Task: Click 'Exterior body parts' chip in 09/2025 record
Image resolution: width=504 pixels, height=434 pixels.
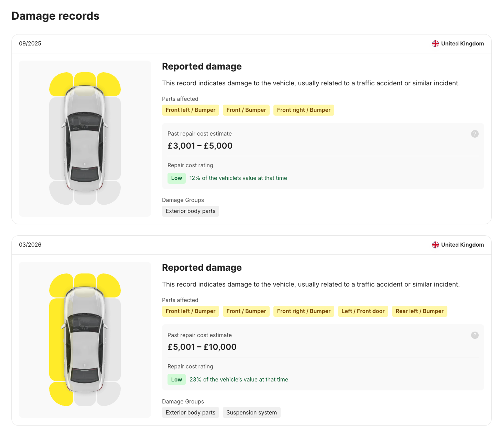Action: [x=190, y=211]
